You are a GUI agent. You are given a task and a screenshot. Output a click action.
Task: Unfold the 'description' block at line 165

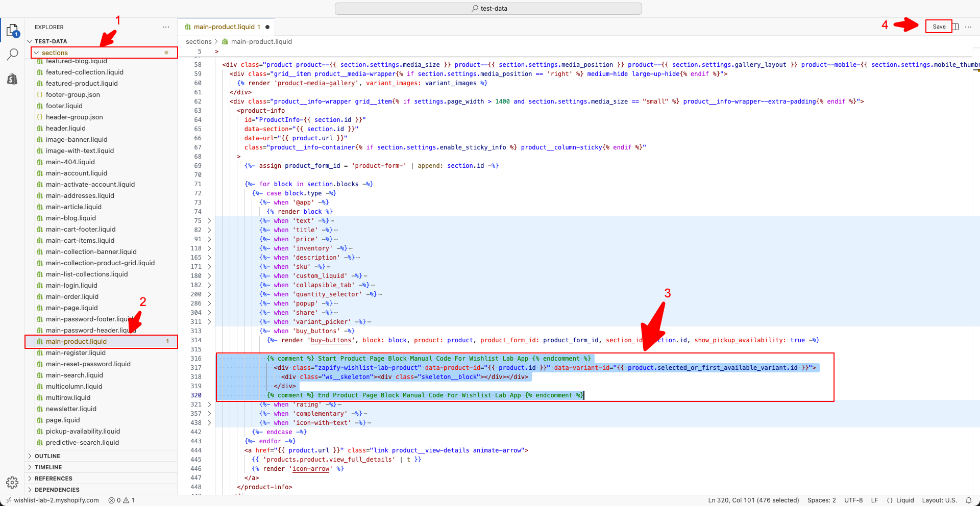coord(209,258)
